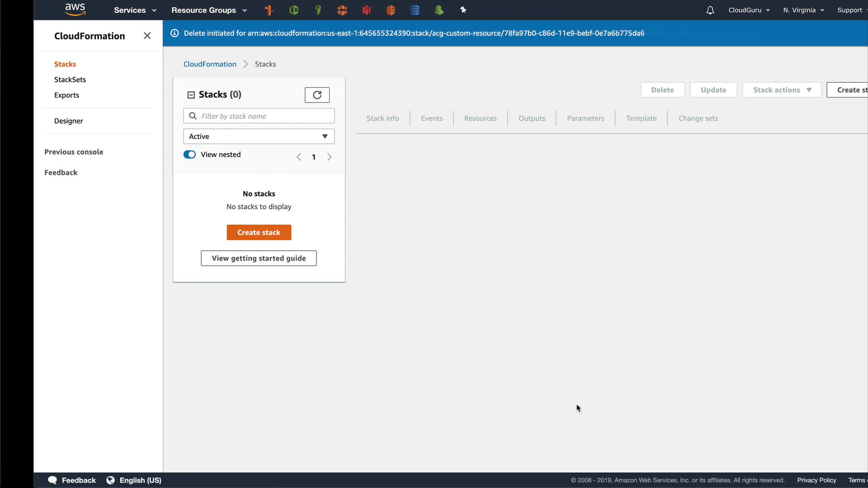The image size is (868, 488).
Task: Focus the Filter by stack name field
Action: 264,116
